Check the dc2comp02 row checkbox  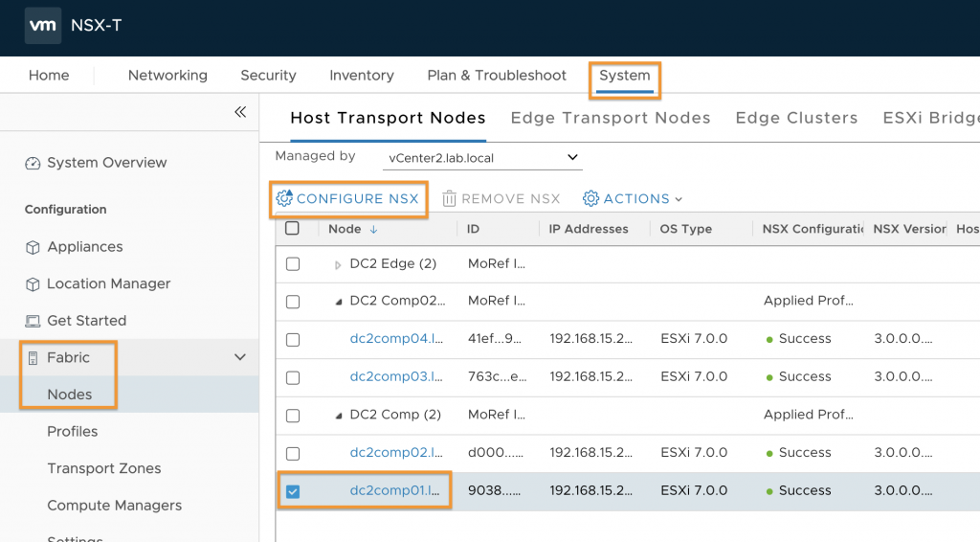pyautogui.click(x=293, y=453)
